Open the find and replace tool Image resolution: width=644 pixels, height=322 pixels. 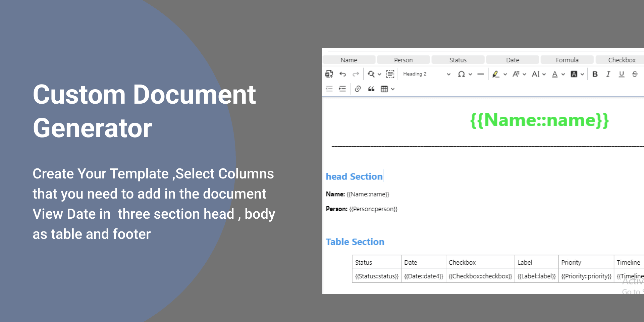pyautogui.click(x=371, y=74)
